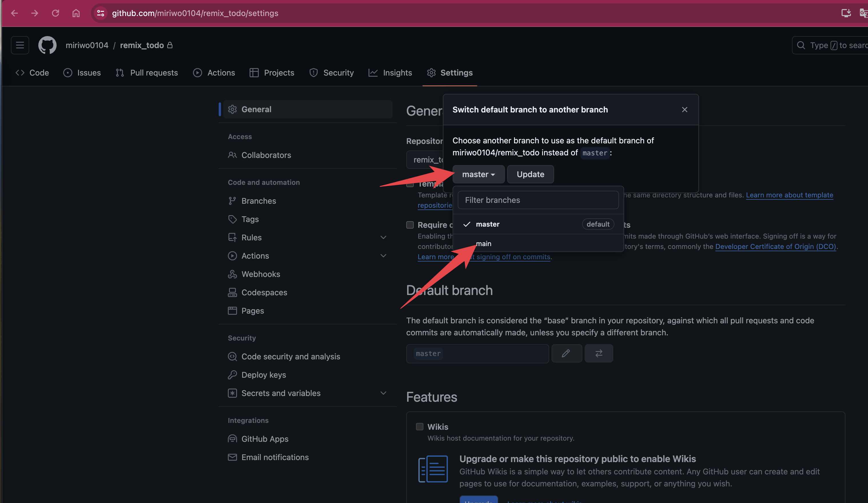Click the browser home icon
868x503 pixels.
pyautogui.click(x=76, y=13)
